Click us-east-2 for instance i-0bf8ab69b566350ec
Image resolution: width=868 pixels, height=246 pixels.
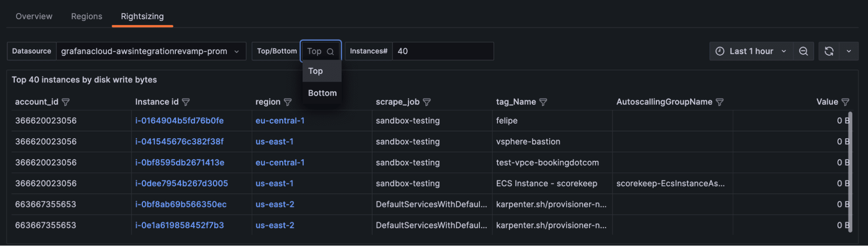(x=275, y=204)
